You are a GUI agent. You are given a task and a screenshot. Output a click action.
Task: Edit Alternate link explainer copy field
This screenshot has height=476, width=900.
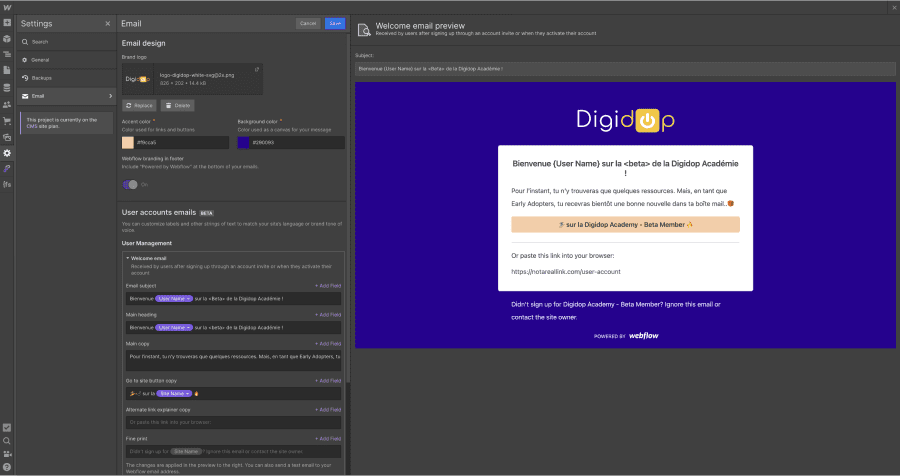[x=234, y=422]
